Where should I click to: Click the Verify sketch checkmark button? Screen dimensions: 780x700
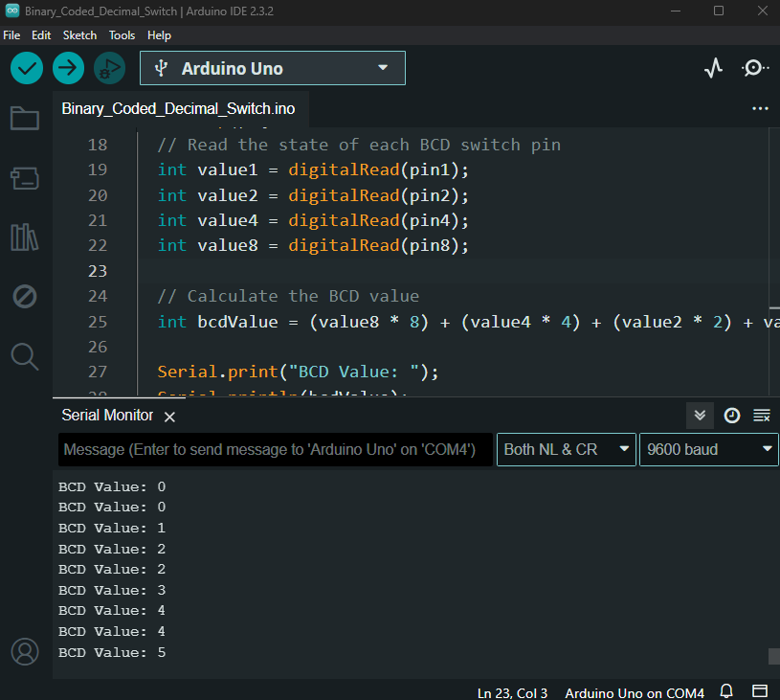point(27,68)
